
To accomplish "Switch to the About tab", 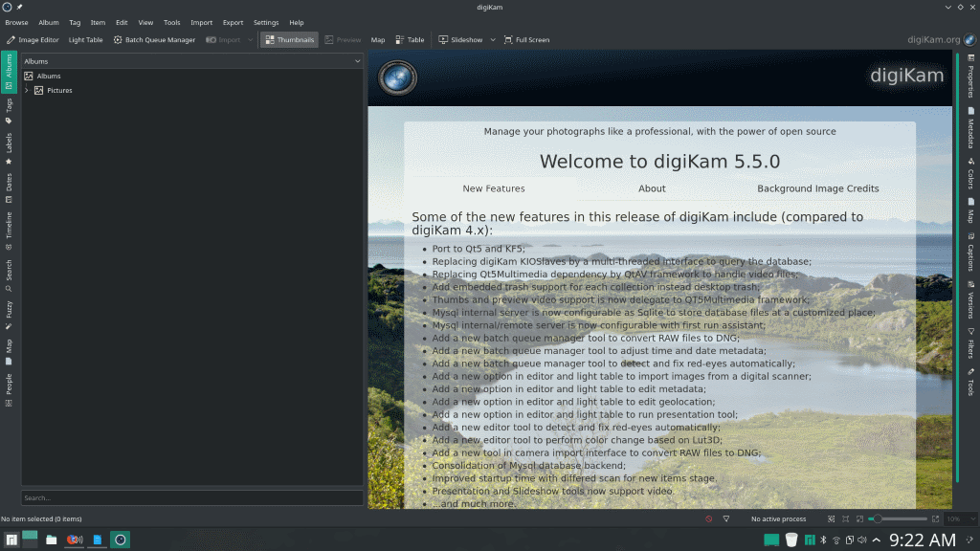I will tap(652, 188).
